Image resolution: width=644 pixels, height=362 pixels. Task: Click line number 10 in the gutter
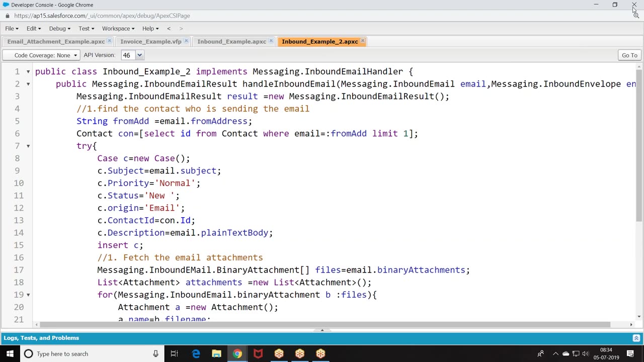(x=19, y=183)
